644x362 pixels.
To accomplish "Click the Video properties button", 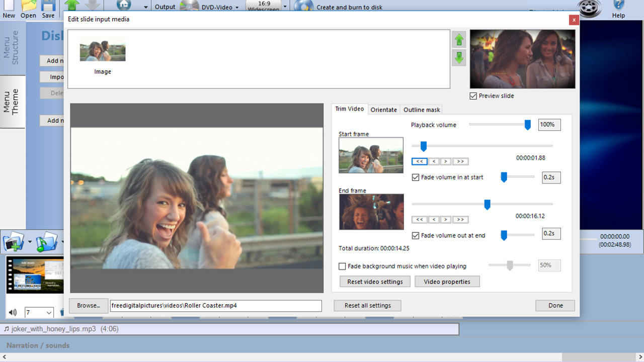I will (447, 282).
